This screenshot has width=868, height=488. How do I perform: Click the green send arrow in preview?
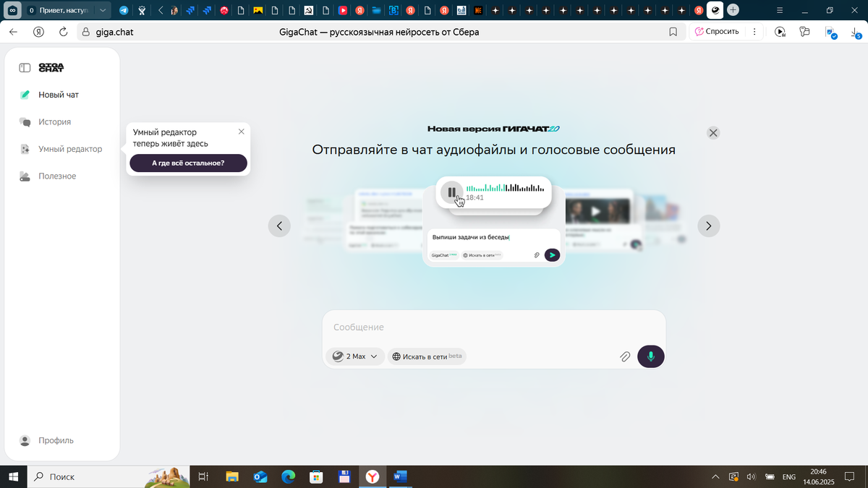(552, 254)
